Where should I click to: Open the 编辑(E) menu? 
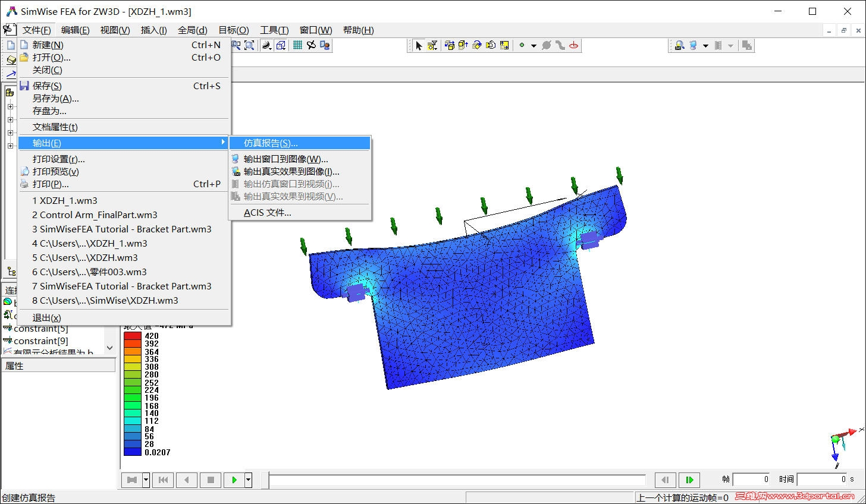pos(76,30)
